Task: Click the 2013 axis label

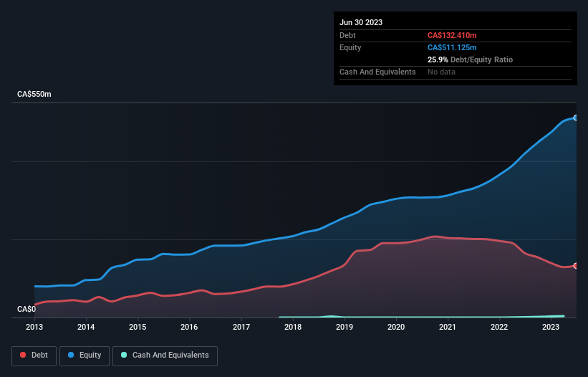Action: pos(34,327)
